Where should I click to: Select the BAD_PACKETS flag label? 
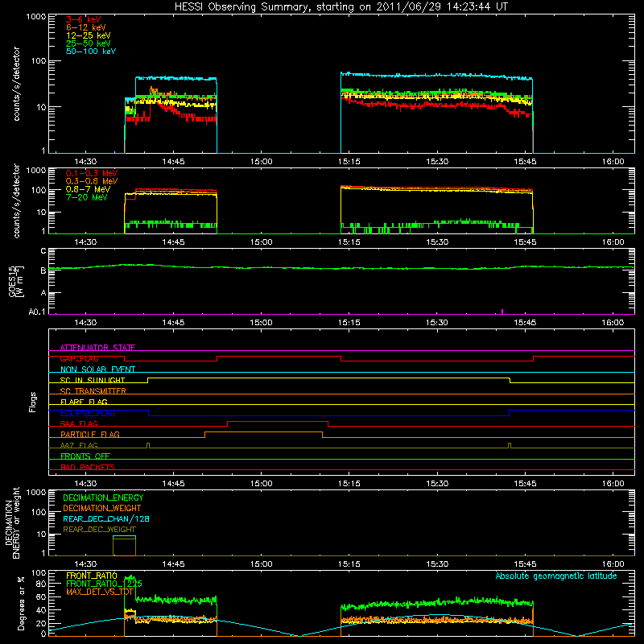tap(88, 467)
